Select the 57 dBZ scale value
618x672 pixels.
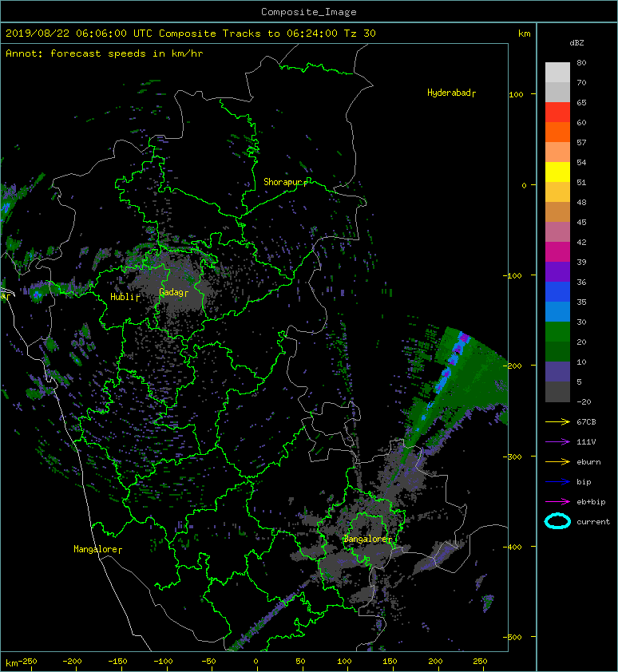point(581,142)
